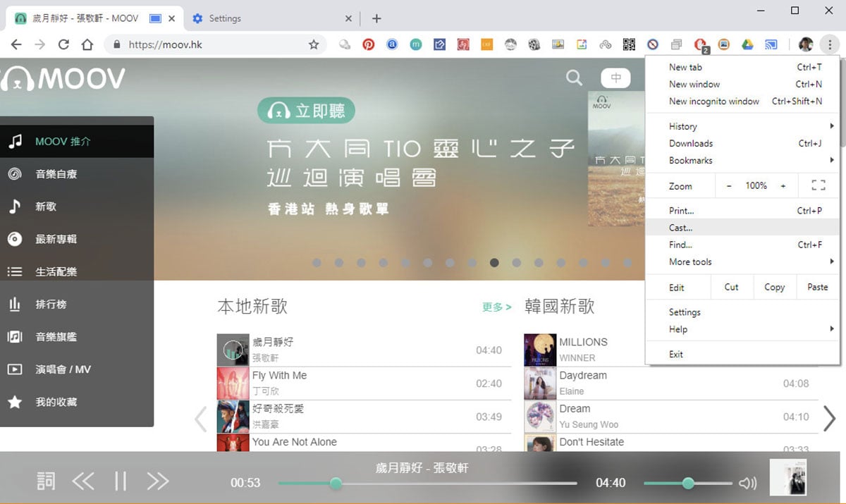Click the 立即聽 listen-now button
The height and width of the screenshot is (504, 846).
tap(306, 111)
